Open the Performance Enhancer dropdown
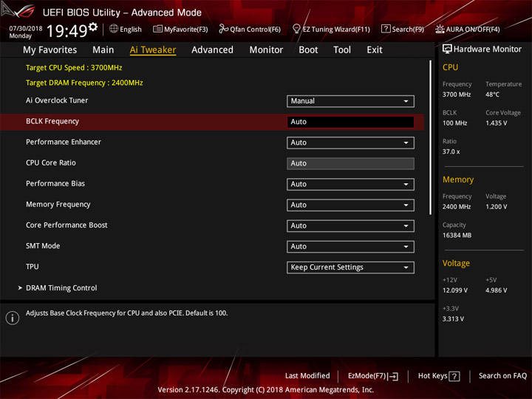The width and height of the screenshot is (532, 399). coord(350,143)
